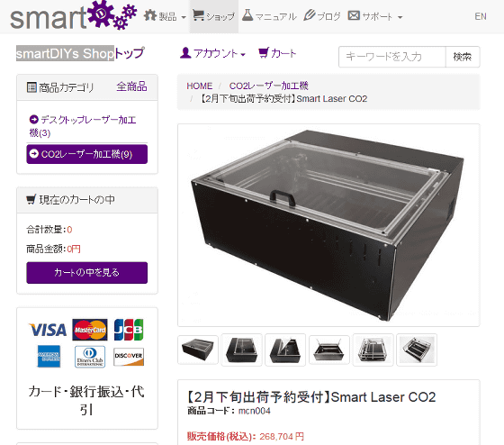Click the 検索 search button
This screenshot has width=504, height=445.
[463, 57]
